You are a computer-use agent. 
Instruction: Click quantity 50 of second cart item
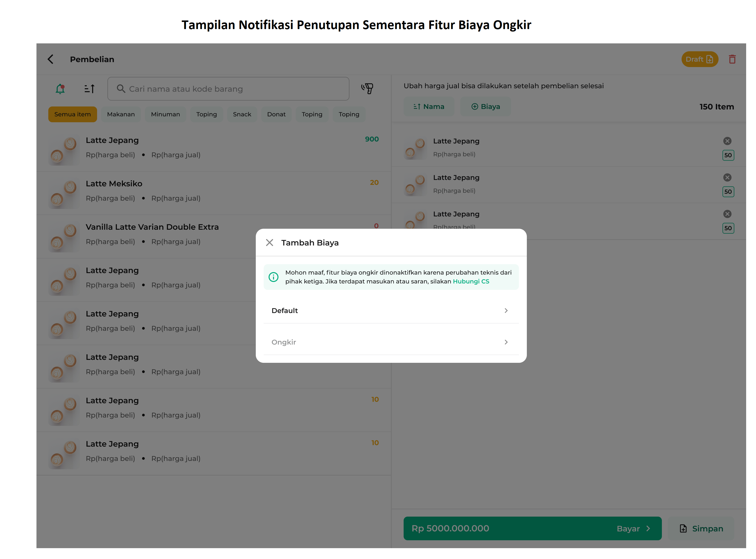[728, 192]
